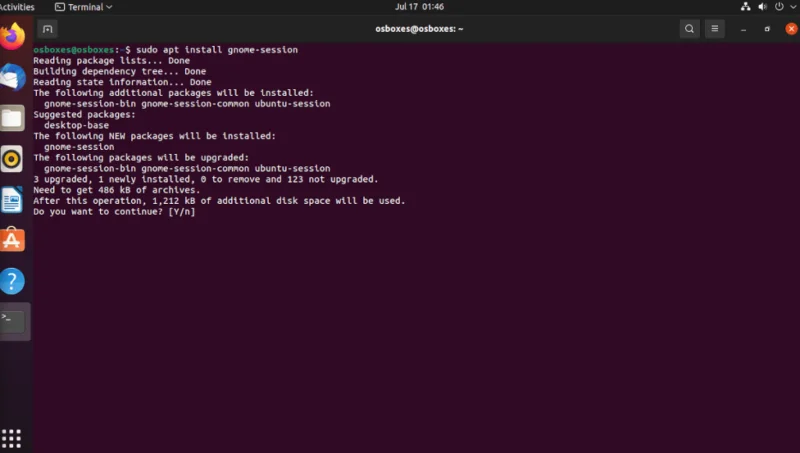The image size is (800, 453).
Task: Expand the system menu arrow
Action: pos(793,7)
